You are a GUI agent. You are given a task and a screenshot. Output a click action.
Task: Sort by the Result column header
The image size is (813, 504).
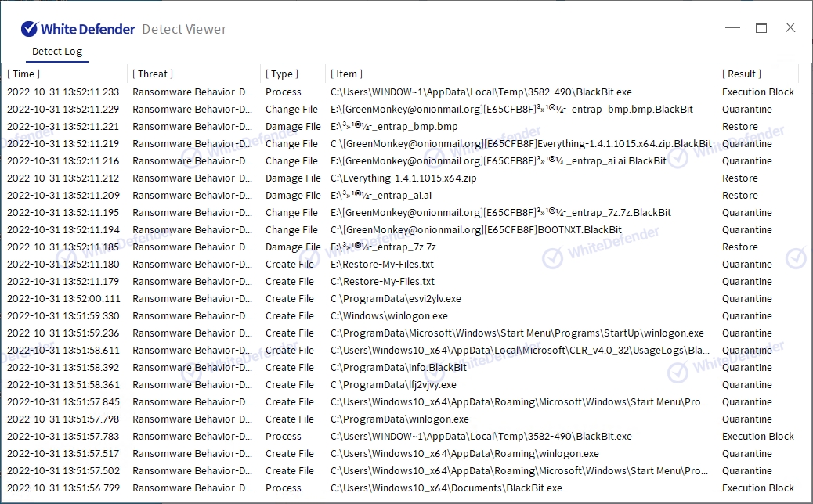click(x=742, y=74)
